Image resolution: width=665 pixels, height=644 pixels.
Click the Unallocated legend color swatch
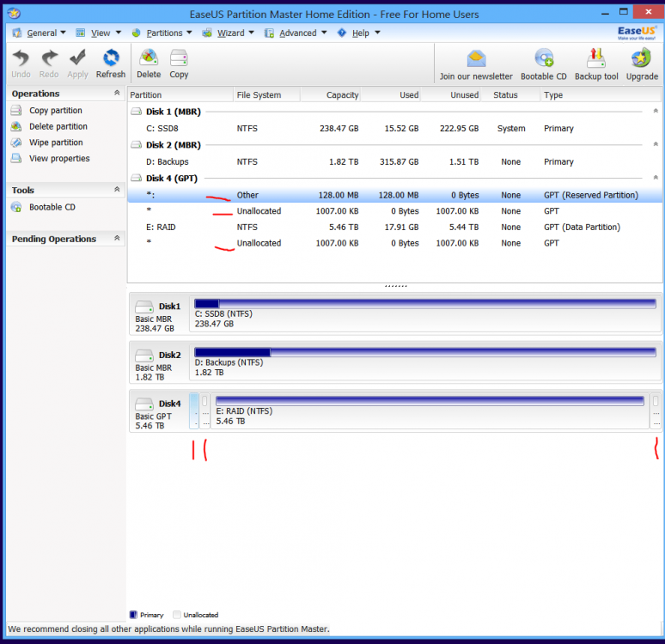click(x=177, y=615)
